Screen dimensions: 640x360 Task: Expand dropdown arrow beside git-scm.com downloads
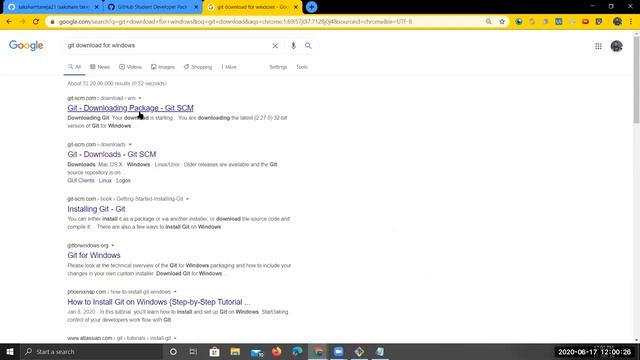point(130,144)
